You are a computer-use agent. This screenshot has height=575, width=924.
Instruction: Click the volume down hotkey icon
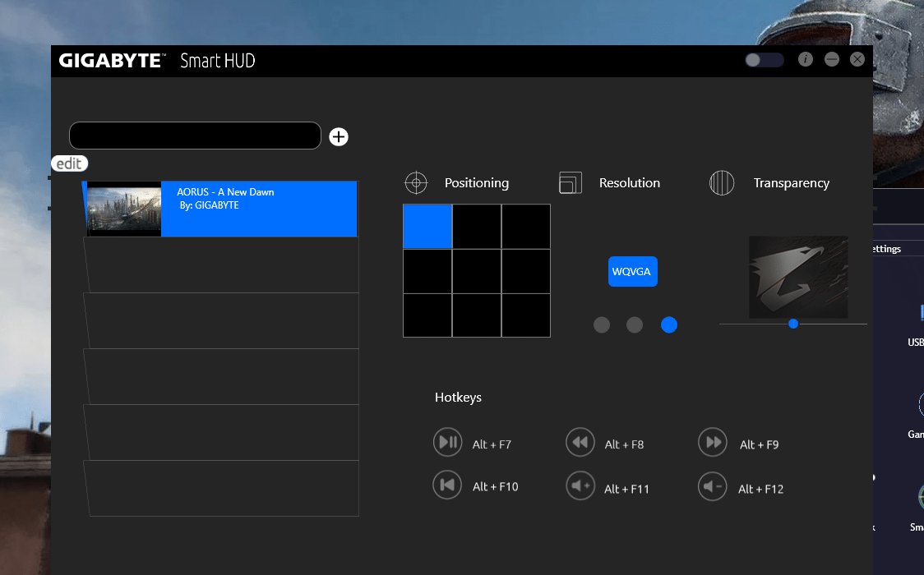click(713, 486)
